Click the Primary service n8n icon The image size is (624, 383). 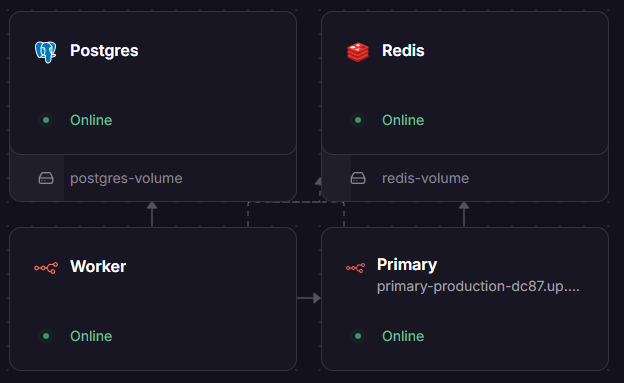(355, 268)
